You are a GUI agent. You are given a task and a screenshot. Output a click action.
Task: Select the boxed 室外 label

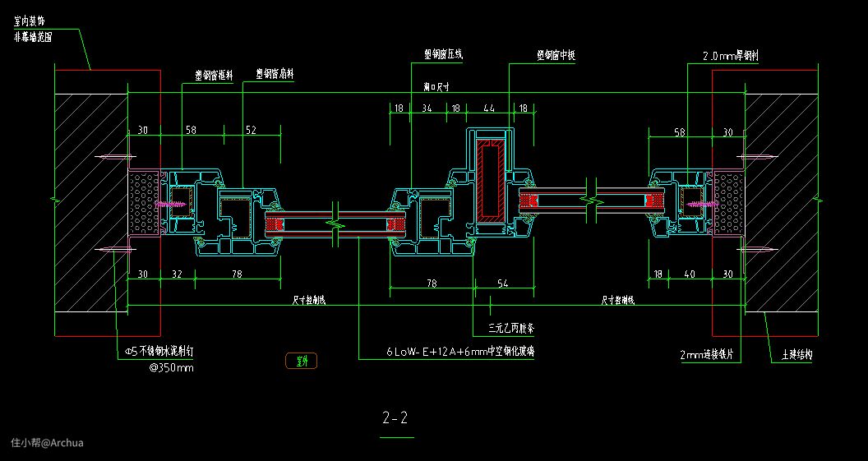pos(300,360)
